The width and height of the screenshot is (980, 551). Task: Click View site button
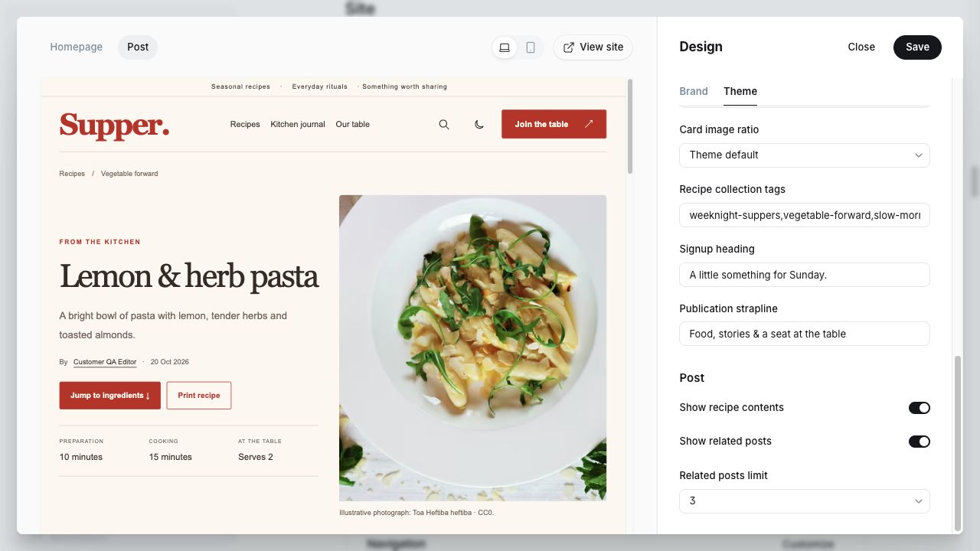point(593,47)
